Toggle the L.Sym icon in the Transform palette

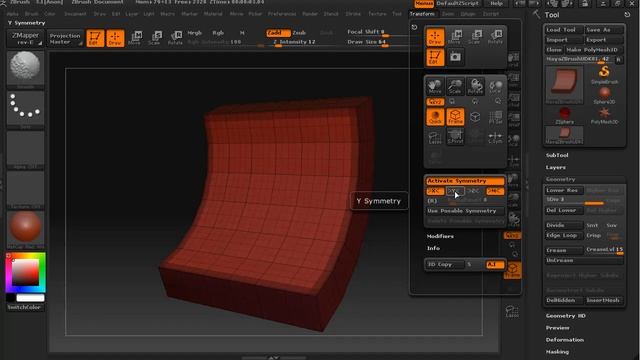(x=495, y=137)
